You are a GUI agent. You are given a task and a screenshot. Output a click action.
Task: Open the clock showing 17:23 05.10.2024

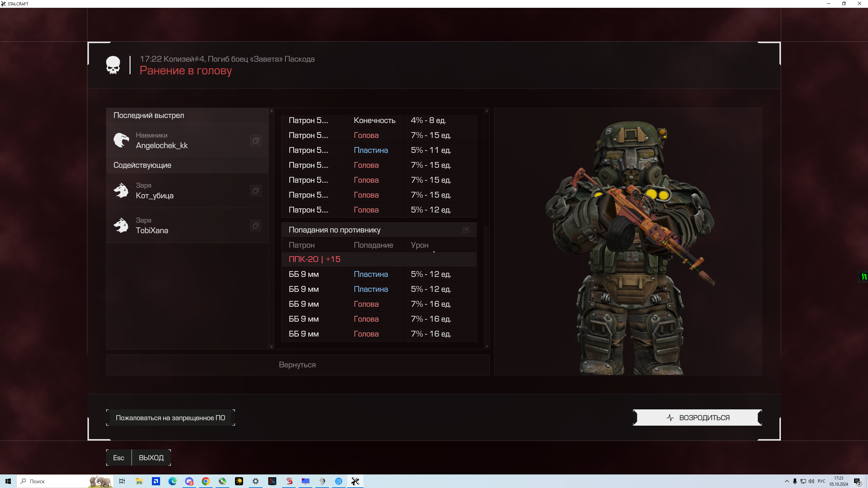tap(839, 481)
